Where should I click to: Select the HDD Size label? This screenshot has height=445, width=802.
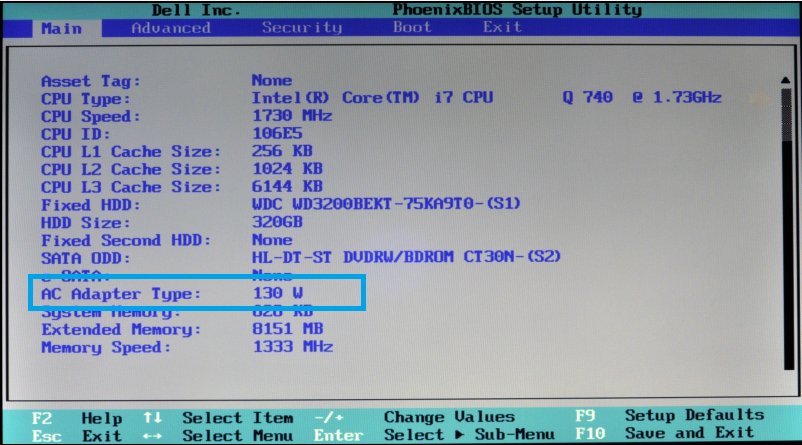(85, 223)
